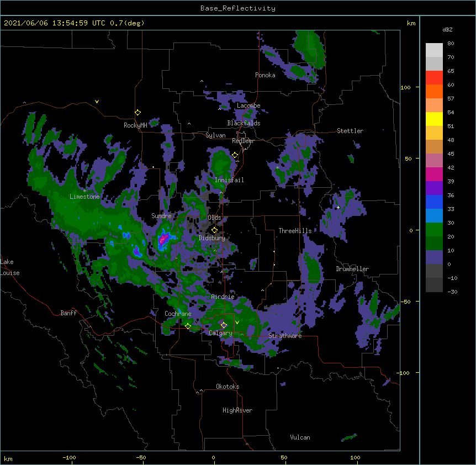Select the Lacombe label
This screenshot has width=476, height=465.
pyautogui.click(x=248, y=105)
